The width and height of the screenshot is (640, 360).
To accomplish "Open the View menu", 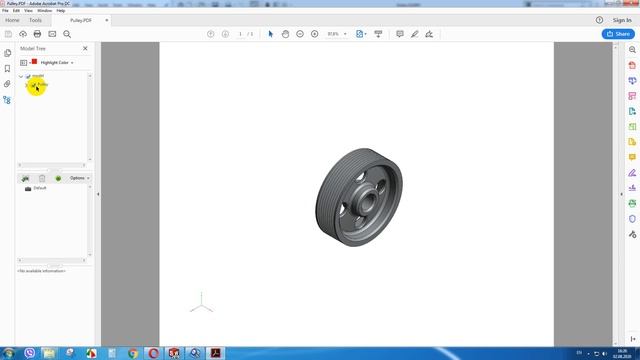I will 29,11.
